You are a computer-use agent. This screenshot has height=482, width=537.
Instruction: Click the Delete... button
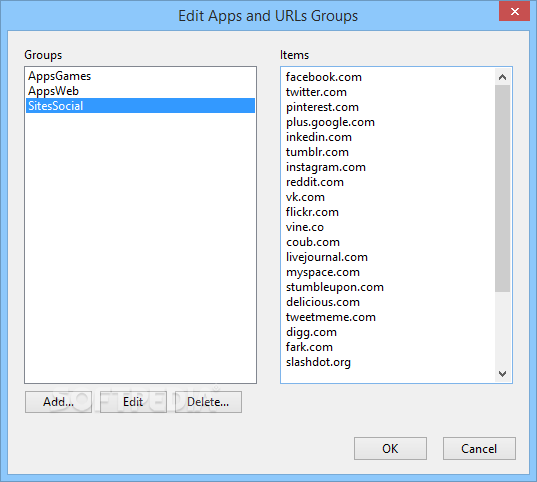click(x=208, y=402)
